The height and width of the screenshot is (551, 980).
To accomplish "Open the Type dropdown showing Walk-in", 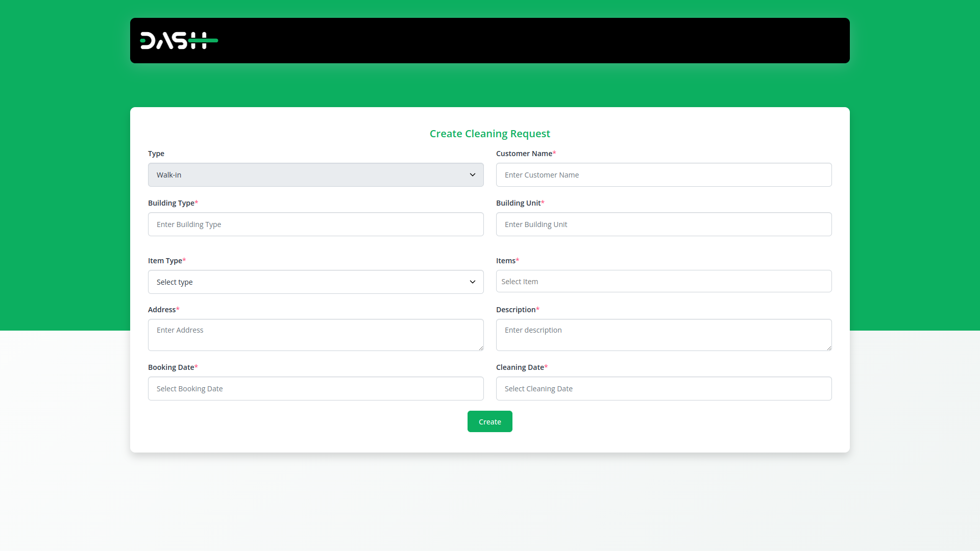I will pyautogui.click(x=306, y=175).
